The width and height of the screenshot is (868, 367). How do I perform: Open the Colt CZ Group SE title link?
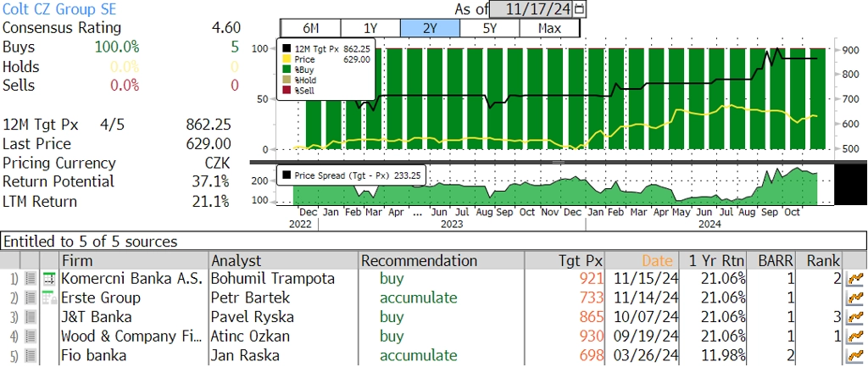(x=60, y=9)
